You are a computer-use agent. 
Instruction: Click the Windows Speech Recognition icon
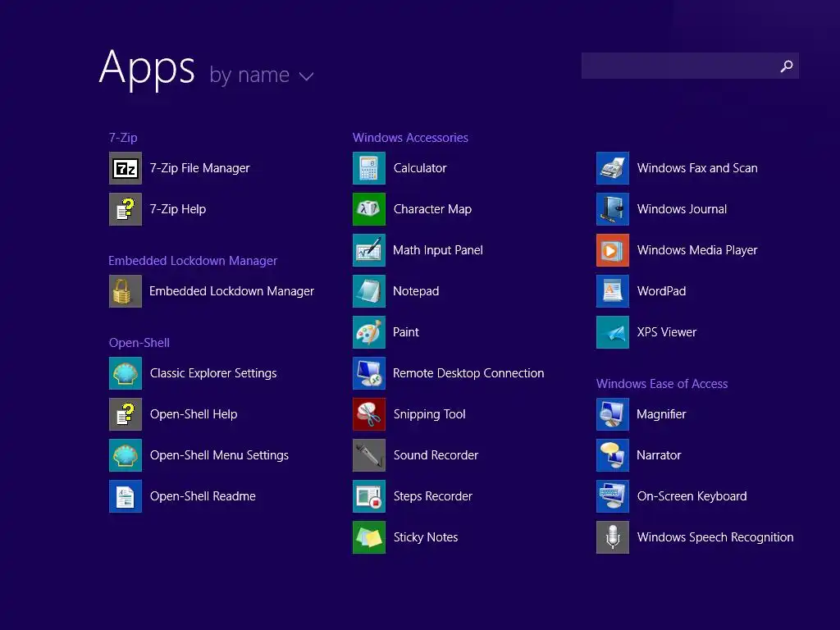click(613, 536)
